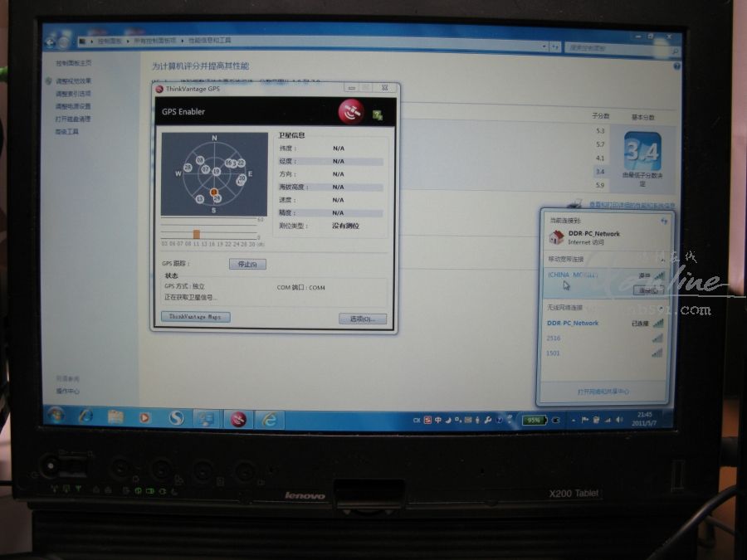
Task: Click the 选项(O)... options button
Action: pos(363,319)
